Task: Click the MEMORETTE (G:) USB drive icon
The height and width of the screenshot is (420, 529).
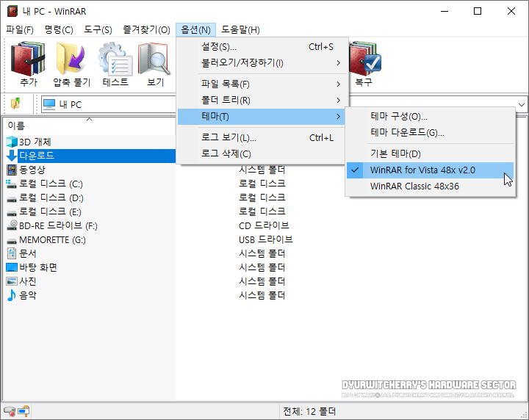Action: click(x=12, y=241)
